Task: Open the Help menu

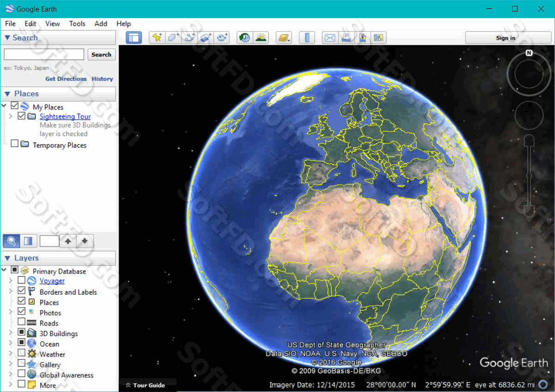Action: pos(123,24)
